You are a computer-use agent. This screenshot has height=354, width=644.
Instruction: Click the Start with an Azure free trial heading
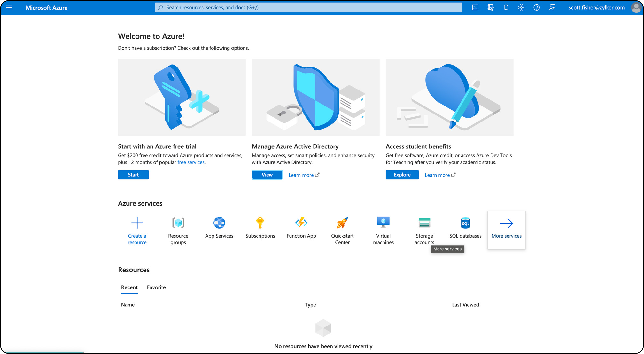[157, 146]
